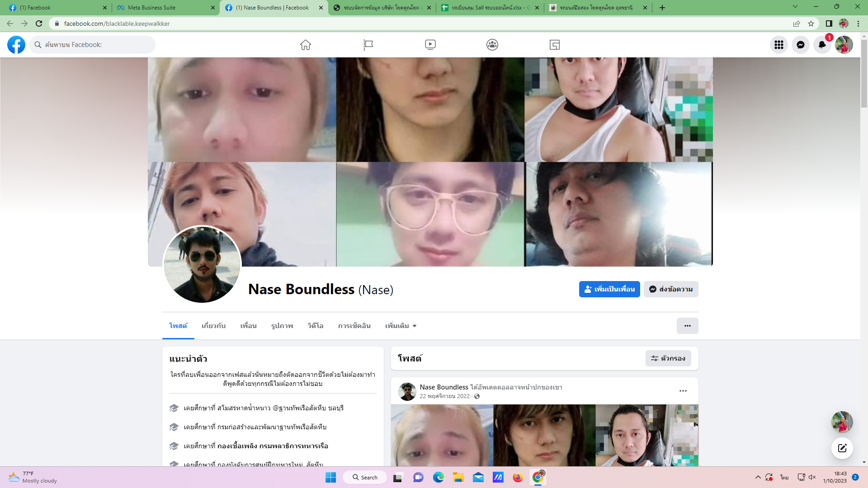Click the Facebook search field

[93, 45]
